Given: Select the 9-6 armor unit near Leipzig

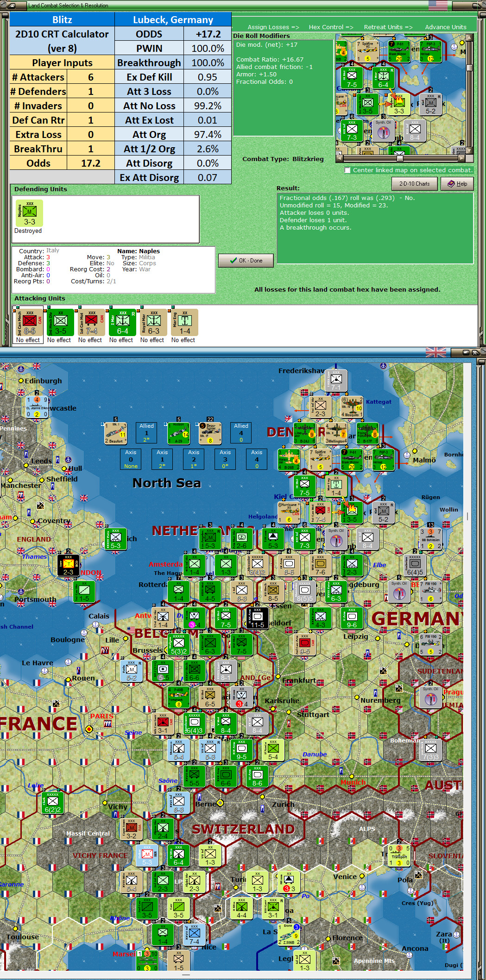Looking at the screenshot, I should [352, 618].
